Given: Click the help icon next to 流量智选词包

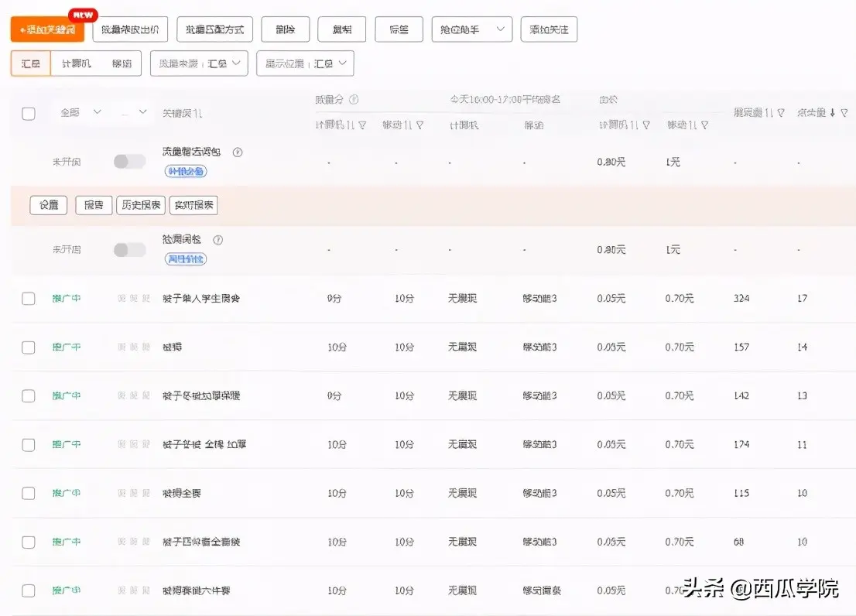Looking at the screenshot, I should (x=238, y=152).
